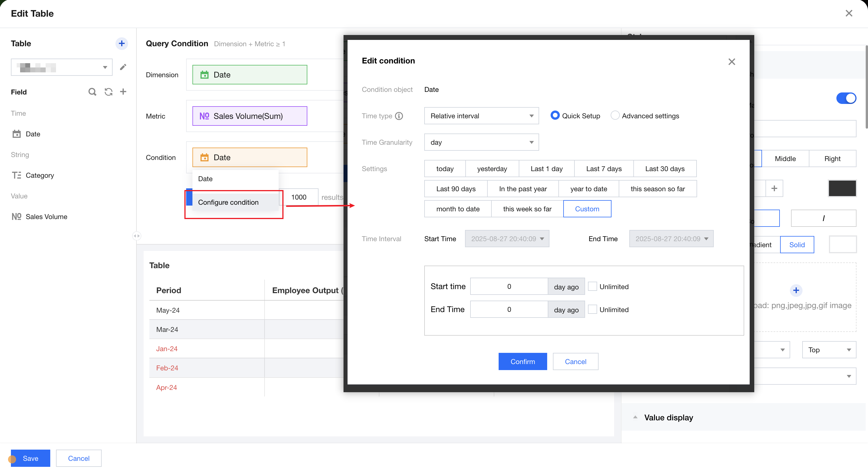
Task: Check Unlimited for Start time
Action: pyautogui.click(x=592, y=286)
